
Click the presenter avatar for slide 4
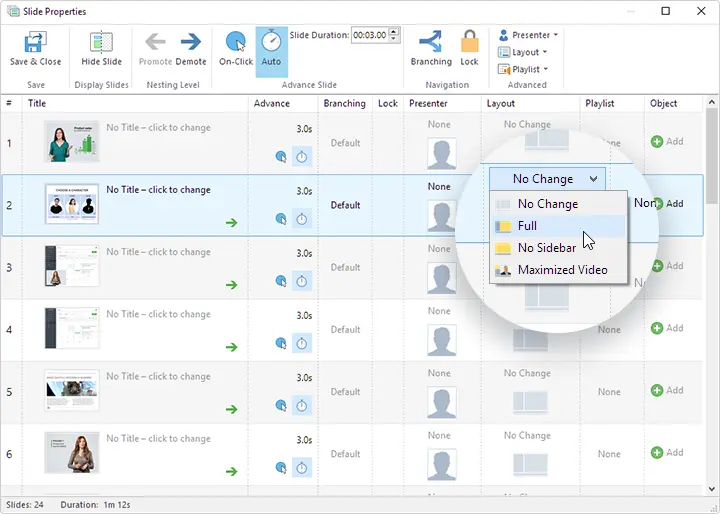(441, 340)
